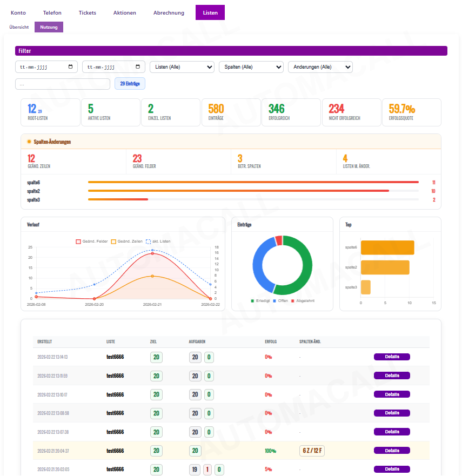Screen dimensions: 462x476
Task: Click the sun icon beside Spalten-Änderungen
Action: point(29,142)
